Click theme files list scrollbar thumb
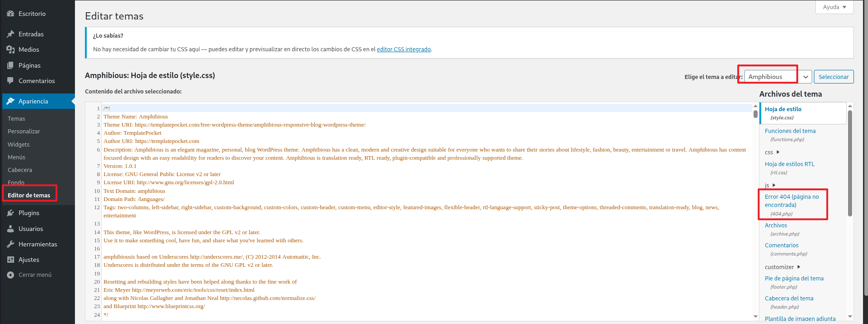The width and height of the screenshot is (868, 324). pyautogui.click(x=850, y=163)
